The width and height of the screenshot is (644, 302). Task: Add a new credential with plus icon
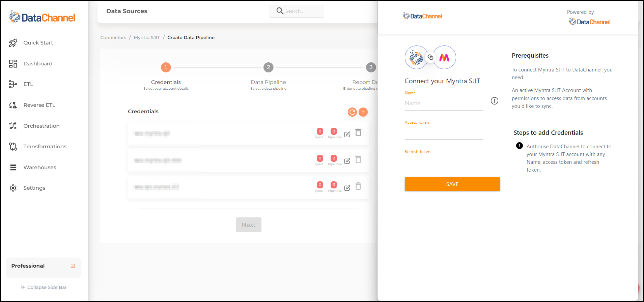363,112
